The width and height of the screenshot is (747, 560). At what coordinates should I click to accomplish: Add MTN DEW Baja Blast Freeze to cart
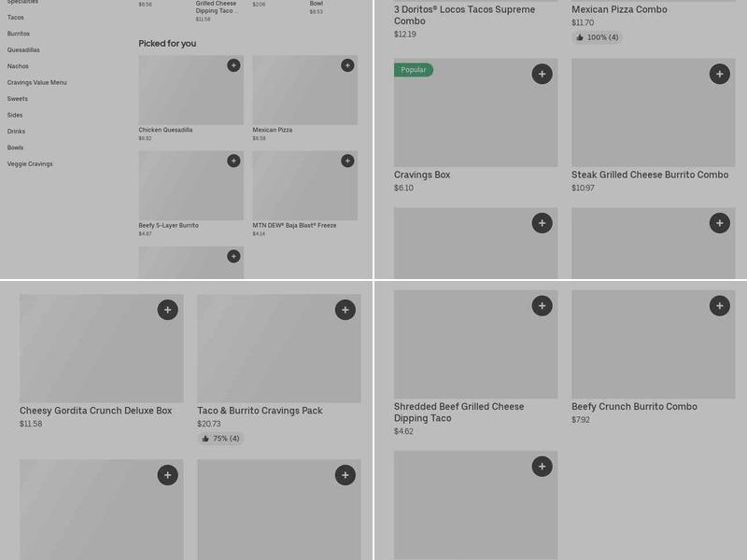pyautogui.click(x=347, y=161)
